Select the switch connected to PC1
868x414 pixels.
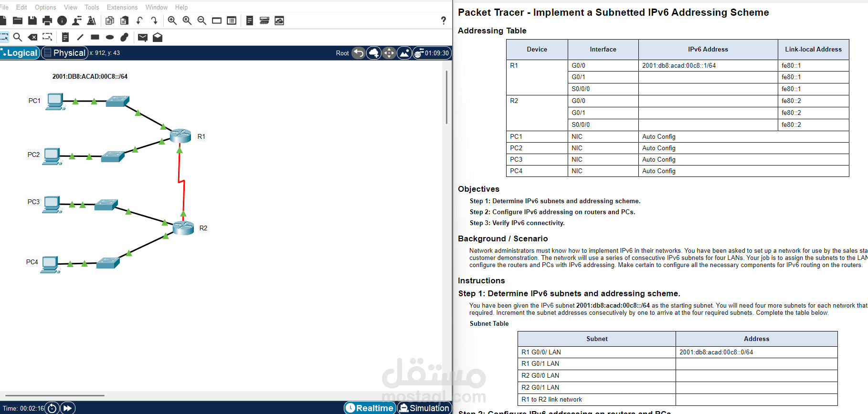117,101
